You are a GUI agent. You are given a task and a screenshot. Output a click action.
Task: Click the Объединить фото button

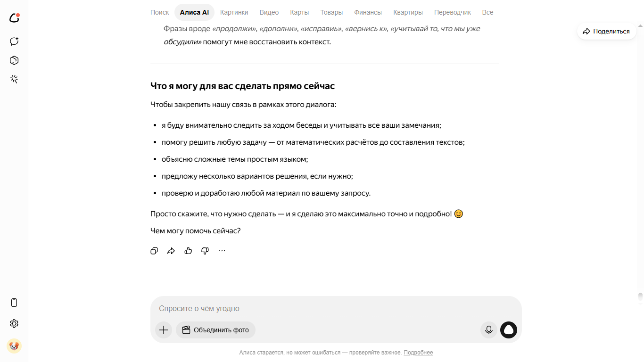pyautogui.click(x=215, y=330)
